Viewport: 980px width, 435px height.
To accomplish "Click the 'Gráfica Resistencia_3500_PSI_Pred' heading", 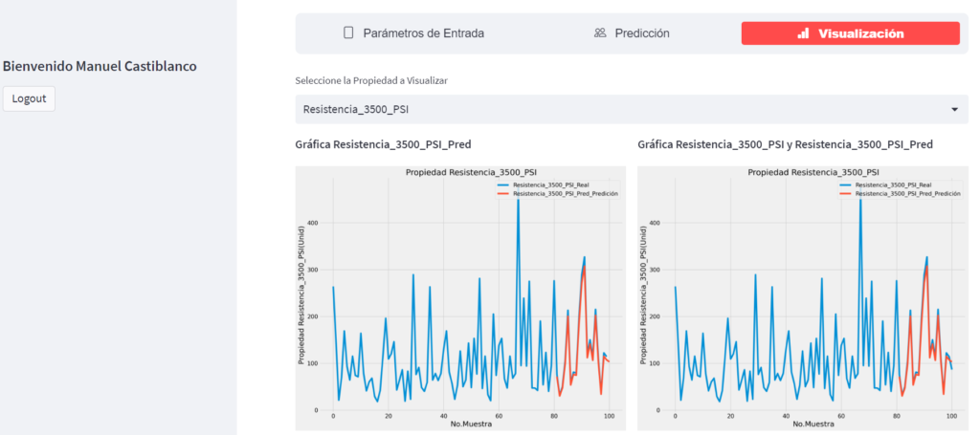I will [x=383, y=144].
